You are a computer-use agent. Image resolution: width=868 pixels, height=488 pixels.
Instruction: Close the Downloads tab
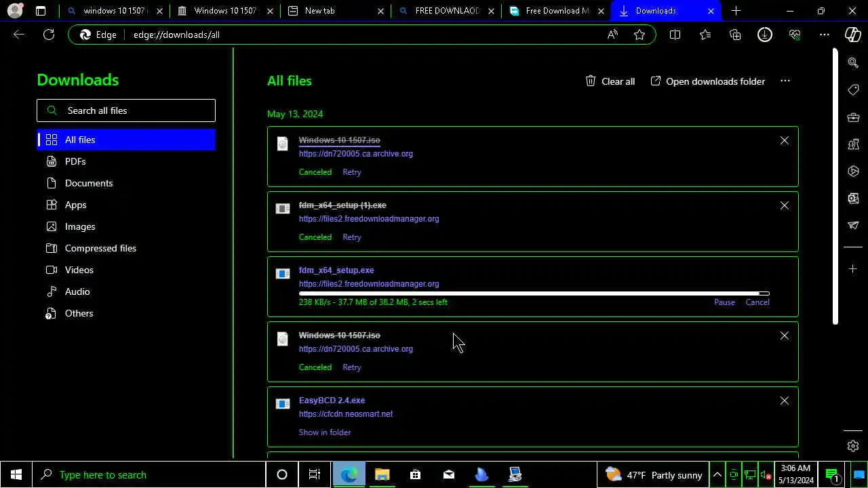point(711,11)
